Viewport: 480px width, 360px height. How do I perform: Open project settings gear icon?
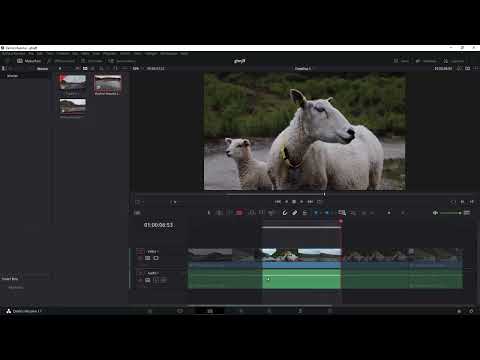coord(471,311)
